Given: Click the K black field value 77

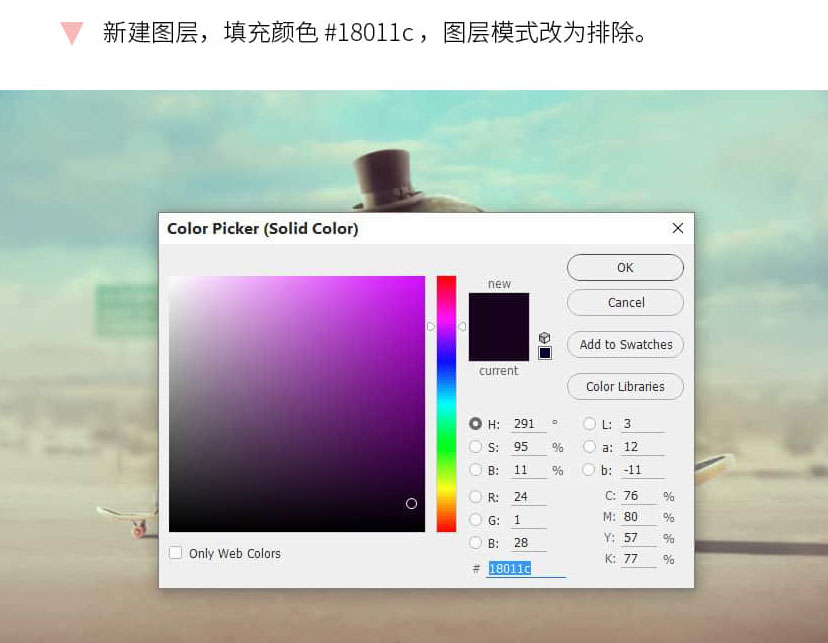Looking at the screenshot, I should 638,559.
